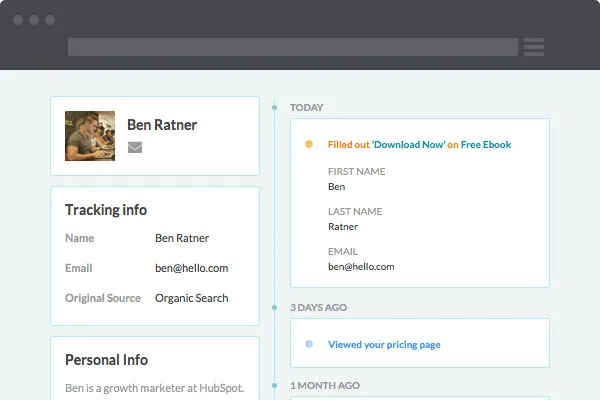Click the Personal Info heading
Viewport: 600px width, 400px height.
point(106,360)
